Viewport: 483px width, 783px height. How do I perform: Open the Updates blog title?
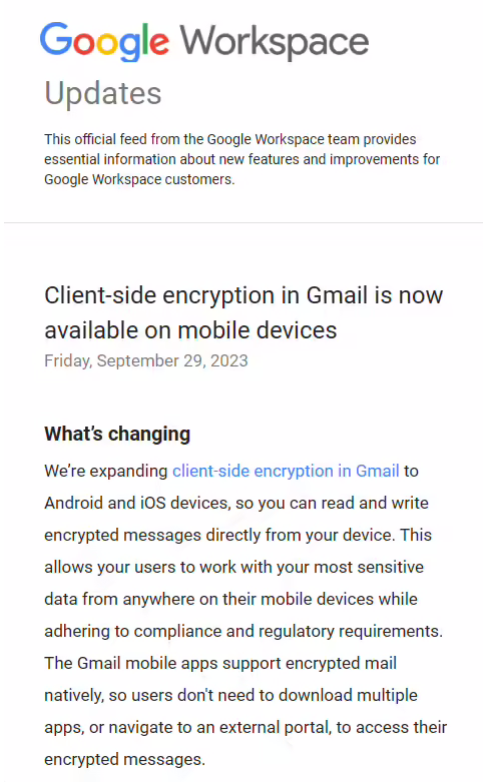103,93
